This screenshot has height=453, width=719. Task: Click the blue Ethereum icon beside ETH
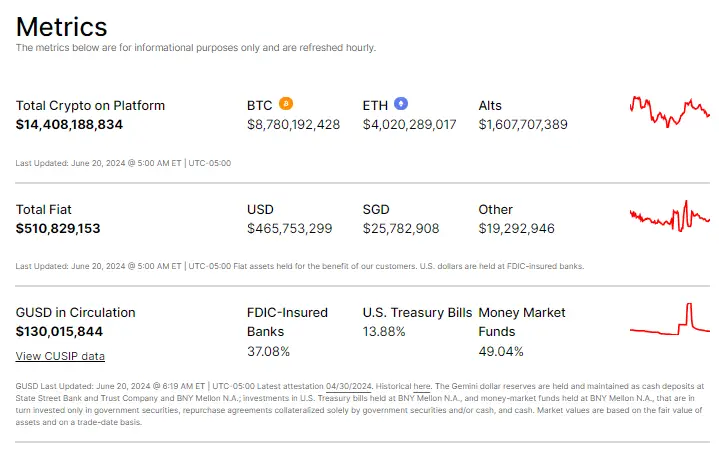point(401,104)
